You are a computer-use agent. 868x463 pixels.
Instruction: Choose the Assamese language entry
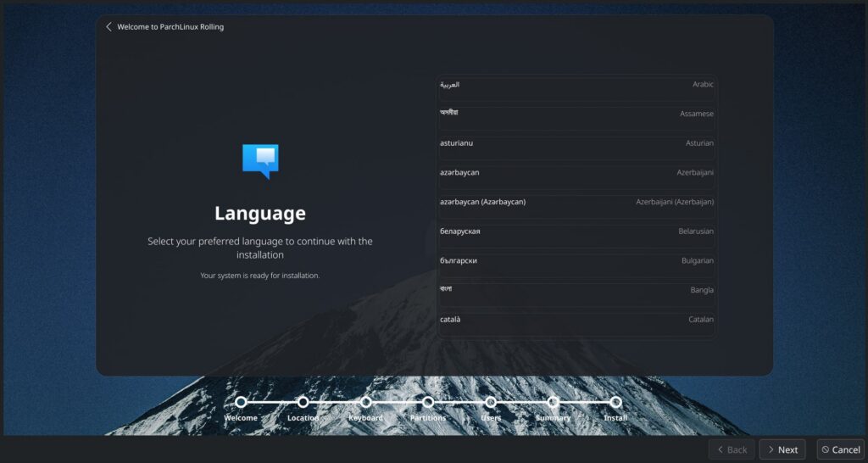coord(576,119)
